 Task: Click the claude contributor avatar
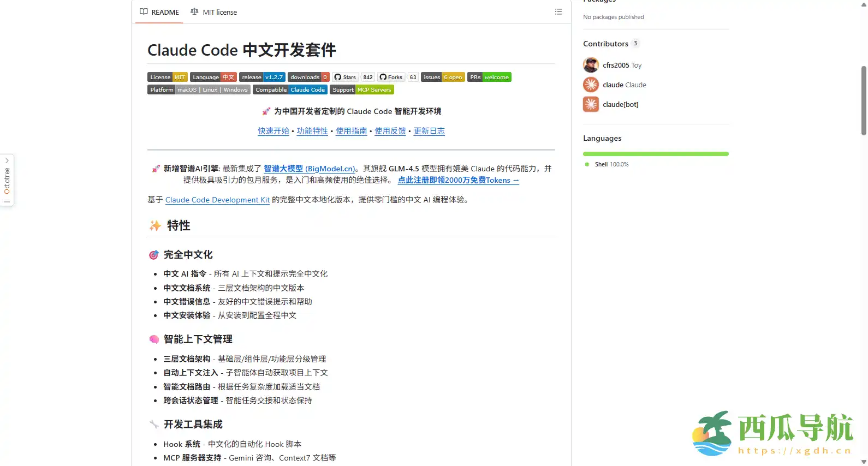coord(591,85)
